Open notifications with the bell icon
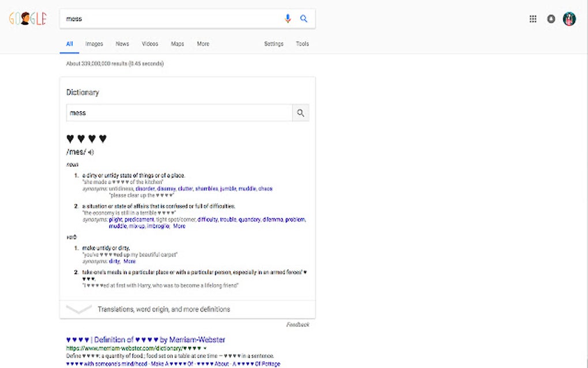Viewport: 588px width, 368px height. (x=551, y=18)
